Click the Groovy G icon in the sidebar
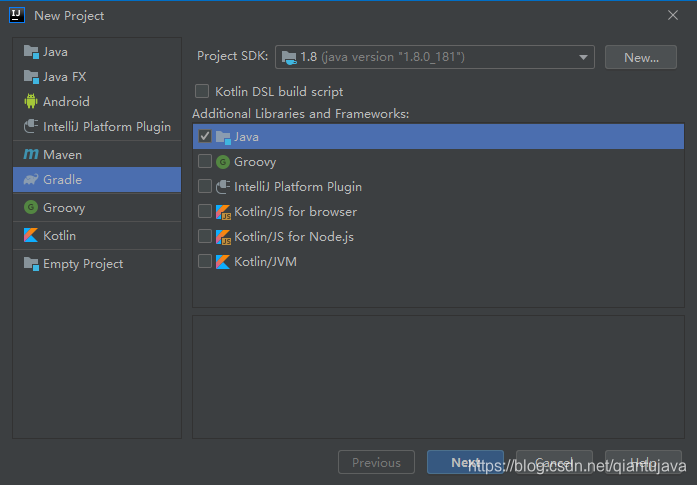 click(x=31, y=207)
